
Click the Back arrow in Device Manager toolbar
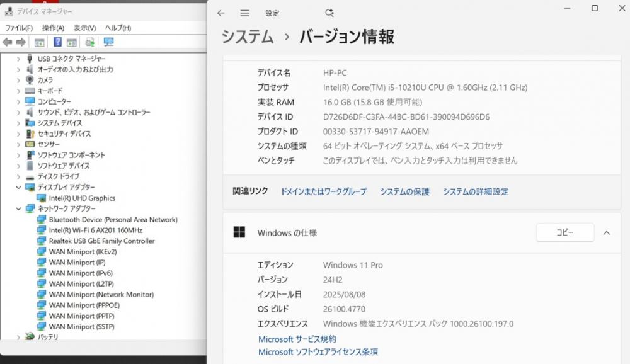pos(7,42)
